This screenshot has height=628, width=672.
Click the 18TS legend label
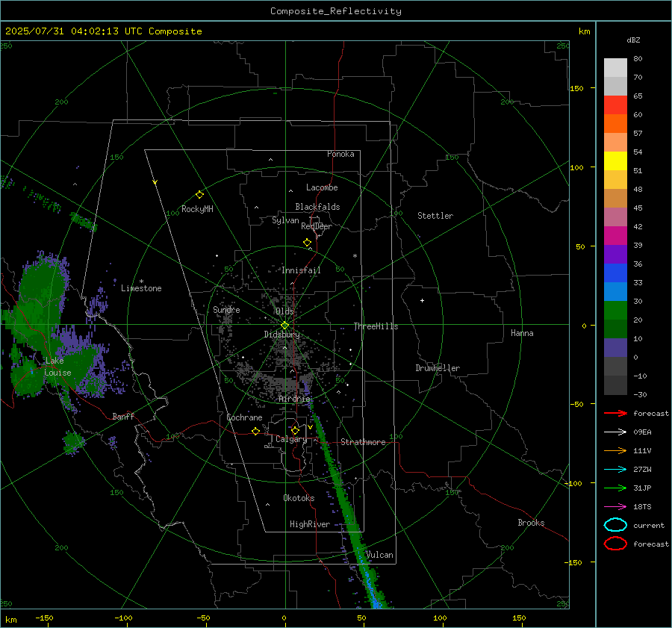click(x=642, y=507)
